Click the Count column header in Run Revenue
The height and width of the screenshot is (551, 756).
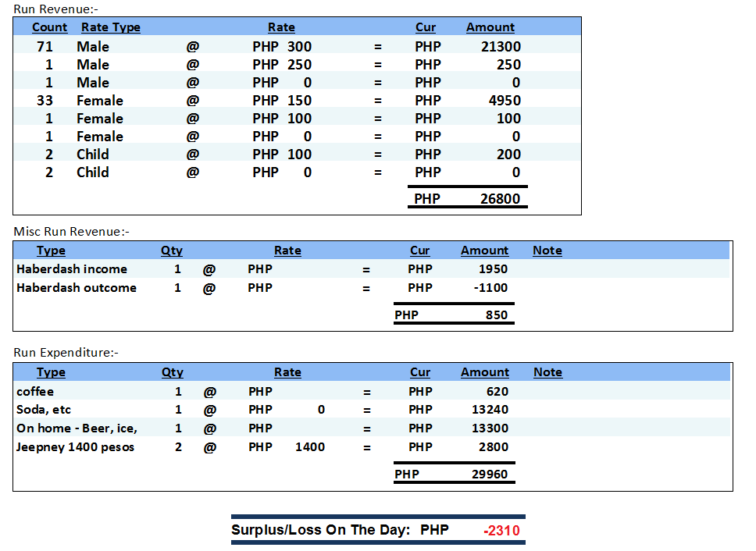pos(49,27)
